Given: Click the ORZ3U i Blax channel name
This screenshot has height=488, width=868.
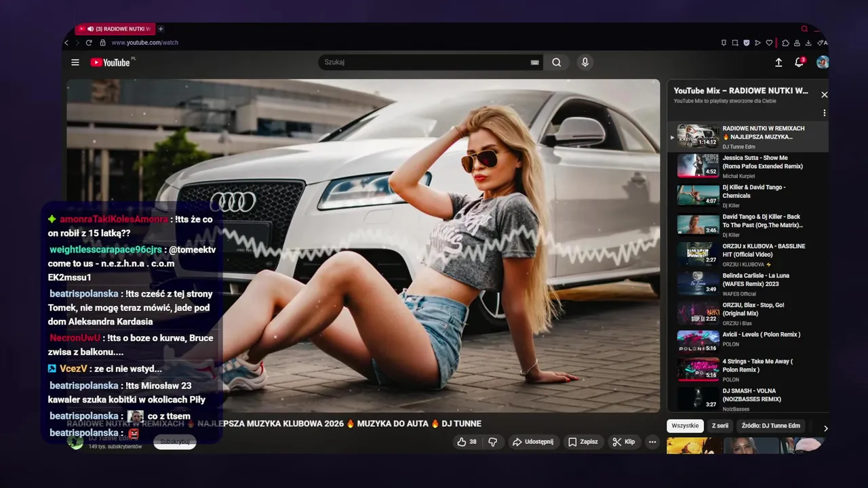Looking at the screenshot, I should click(737, 323).
